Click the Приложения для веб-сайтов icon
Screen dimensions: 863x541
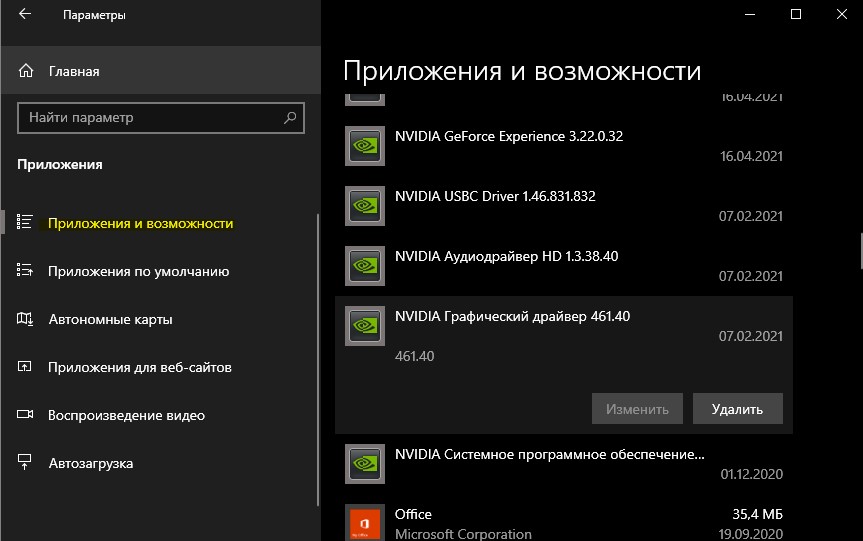[x=25, y=367]
